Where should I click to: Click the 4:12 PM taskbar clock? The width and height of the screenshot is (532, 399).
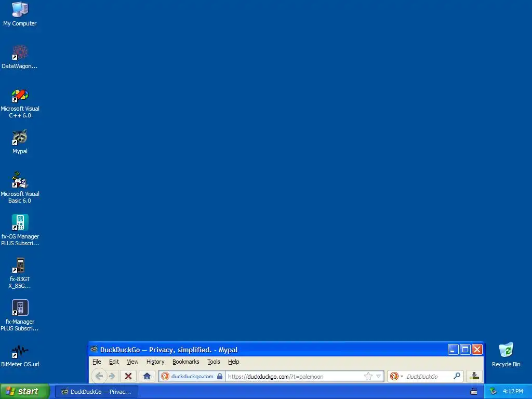tap(513, 392)
